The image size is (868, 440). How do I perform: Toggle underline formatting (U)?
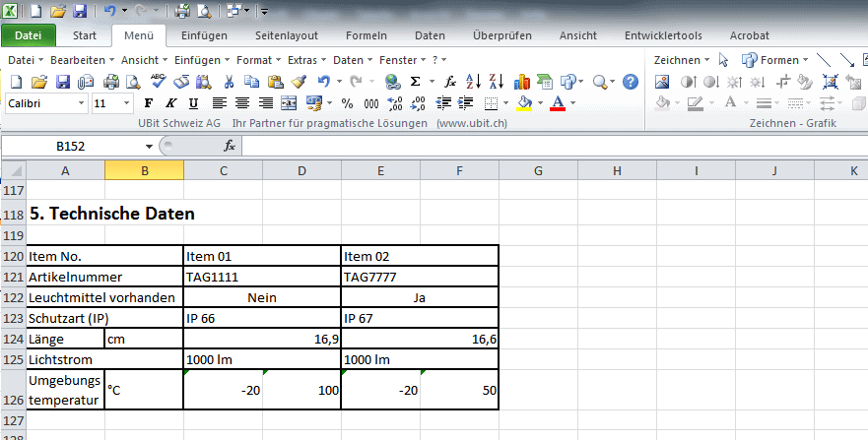(x=193, y=102)
